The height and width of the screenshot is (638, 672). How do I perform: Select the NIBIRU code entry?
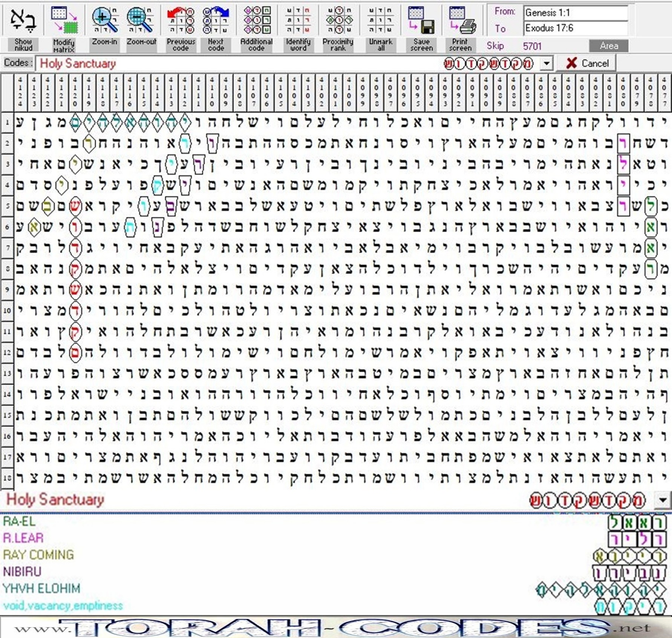coord(22,572)
